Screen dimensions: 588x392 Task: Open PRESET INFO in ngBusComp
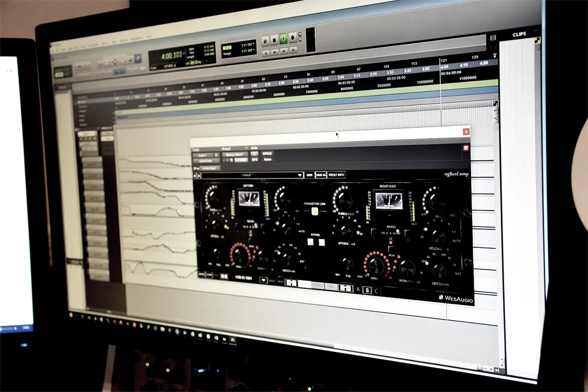pos(336,174)
